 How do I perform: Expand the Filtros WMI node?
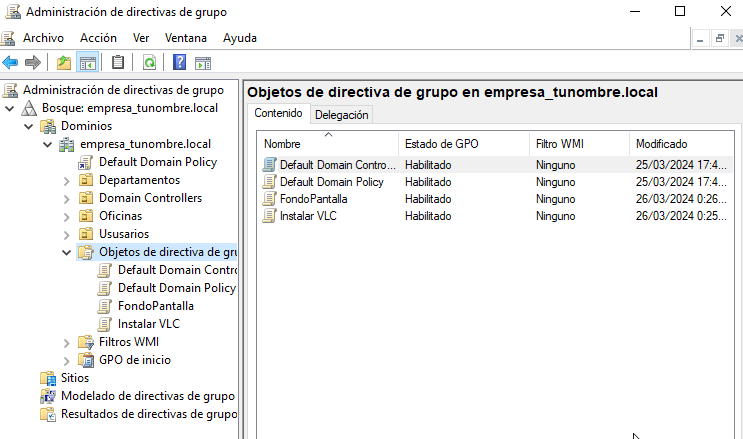pyautogui.click(x=66, y=343)
